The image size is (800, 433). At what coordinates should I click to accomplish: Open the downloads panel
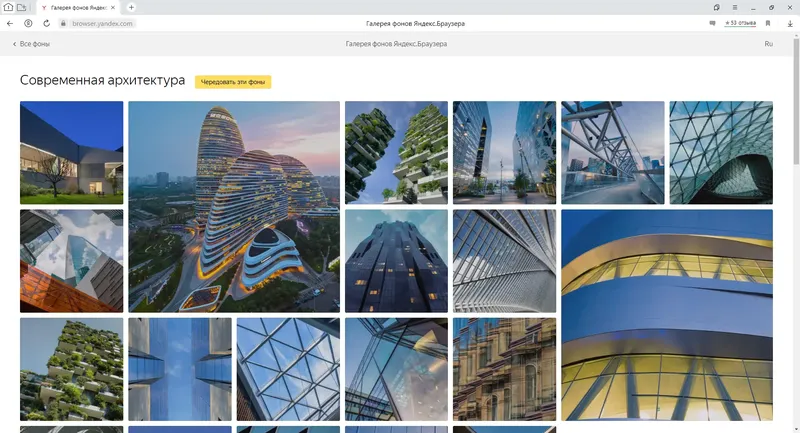coord(790,23)
